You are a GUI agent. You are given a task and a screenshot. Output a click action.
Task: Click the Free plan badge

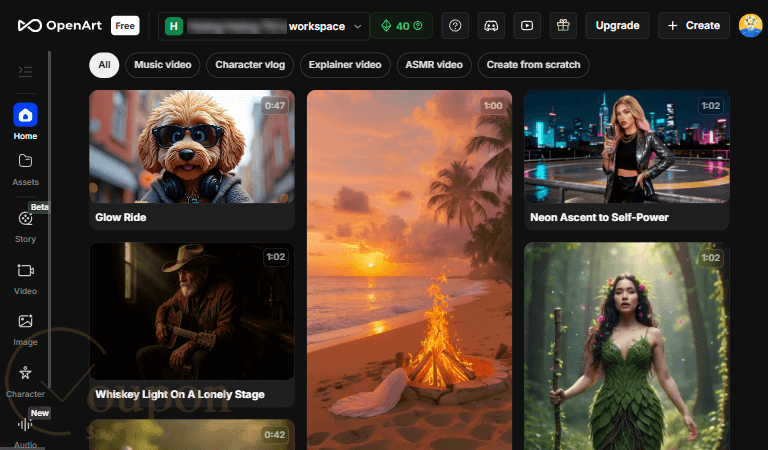point(125,25)
